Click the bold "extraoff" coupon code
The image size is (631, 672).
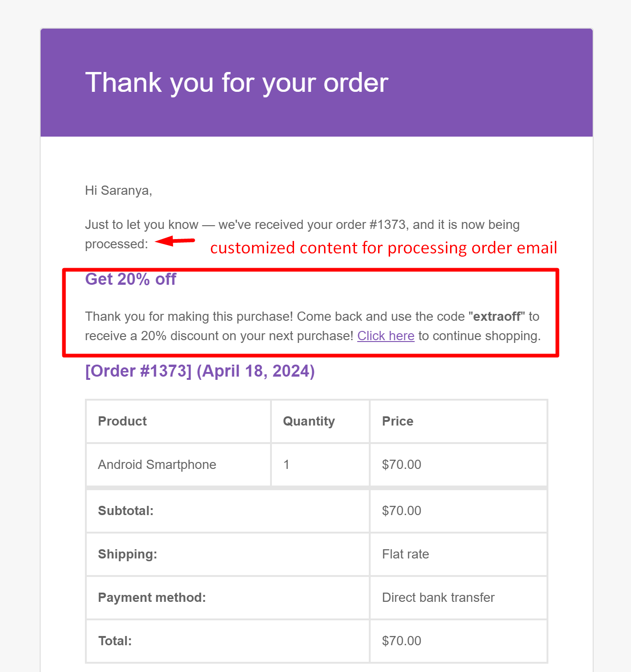point(497,317)
